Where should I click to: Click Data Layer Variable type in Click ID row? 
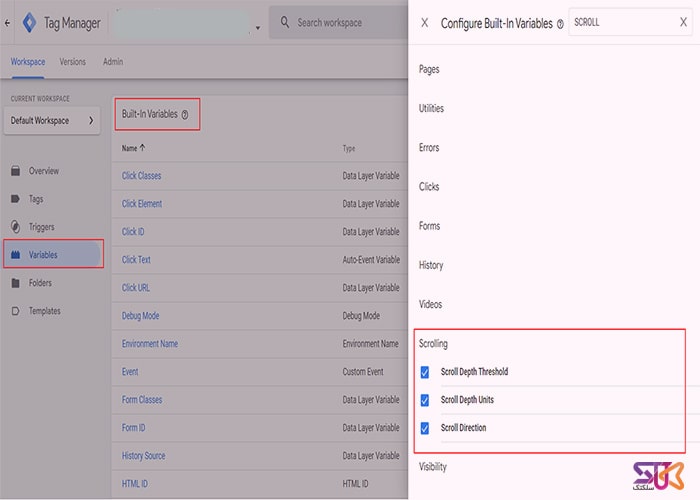(x=371, y=232)
